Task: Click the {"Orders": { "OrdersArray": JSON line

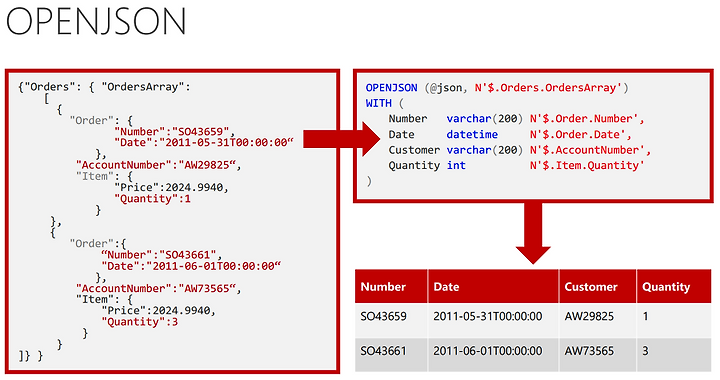Action: [104, 87]
